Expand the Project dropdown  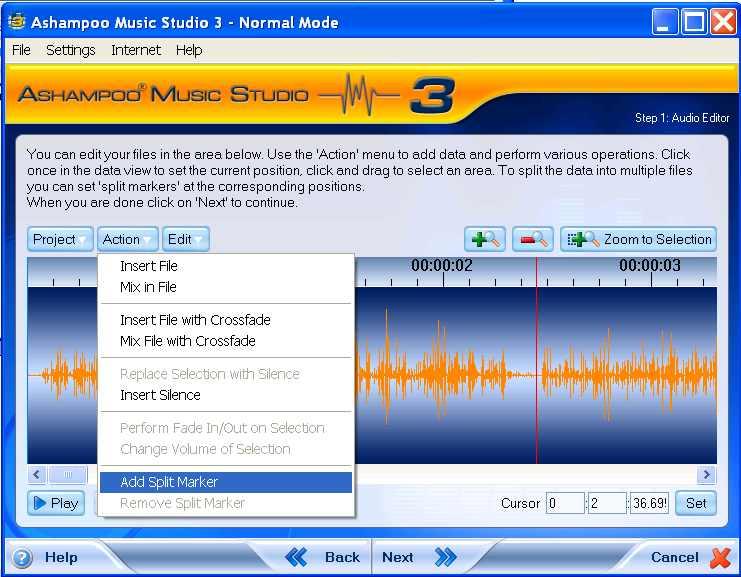point(61,239)
